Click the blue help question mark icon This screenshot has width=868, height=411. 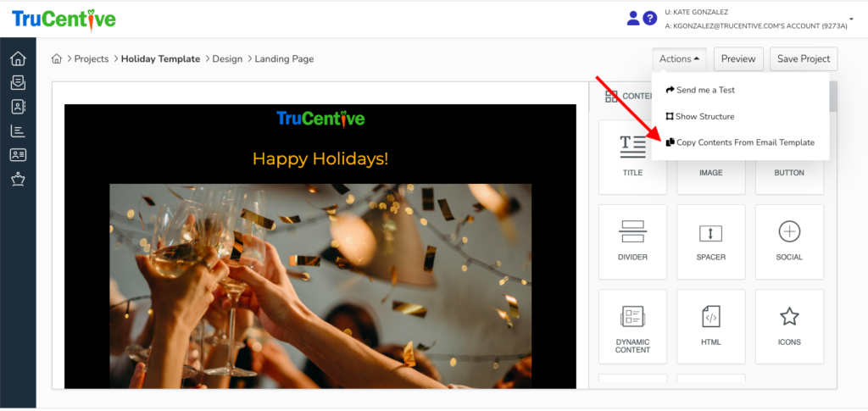tap(650, 18)
